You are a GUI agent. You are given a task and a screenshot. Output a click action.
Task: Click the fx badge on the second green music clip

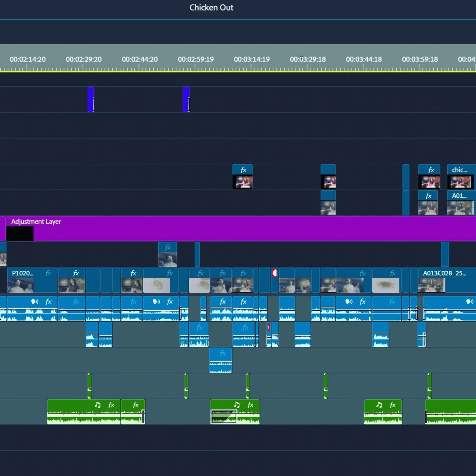coord(136,405)
